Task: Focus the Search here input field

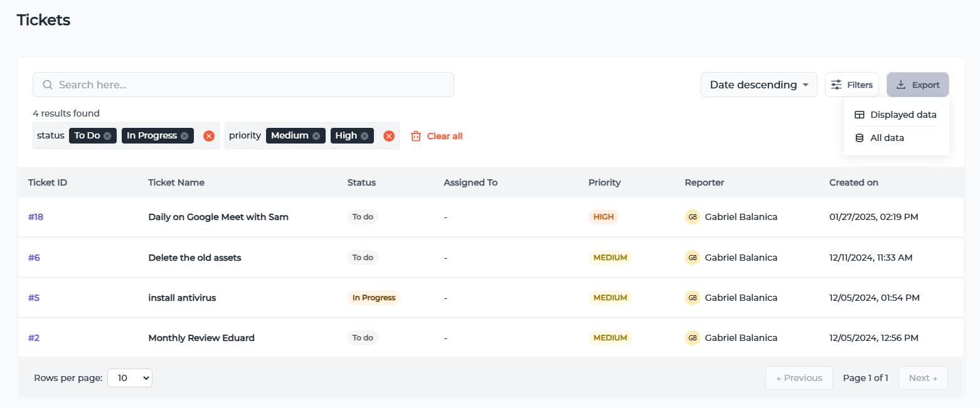Action: (x=251, y=85)
